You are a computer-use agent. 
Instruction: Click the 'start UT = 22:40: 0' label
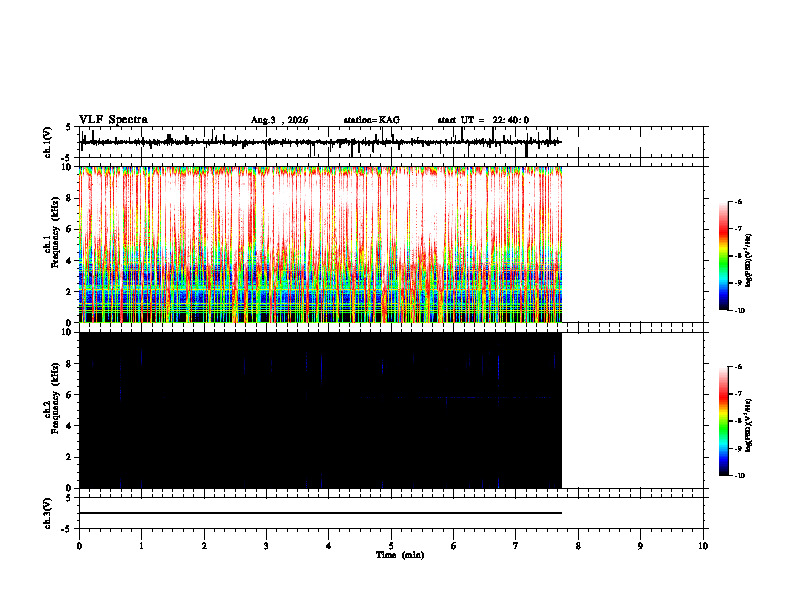coord(483,120)
